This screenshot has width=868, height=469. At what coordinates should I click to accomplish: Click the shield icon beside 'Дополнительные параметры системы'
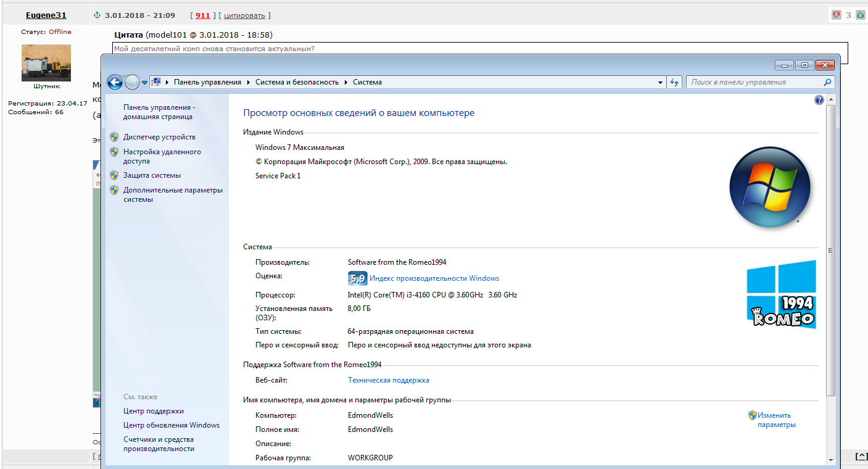(114, 190)
